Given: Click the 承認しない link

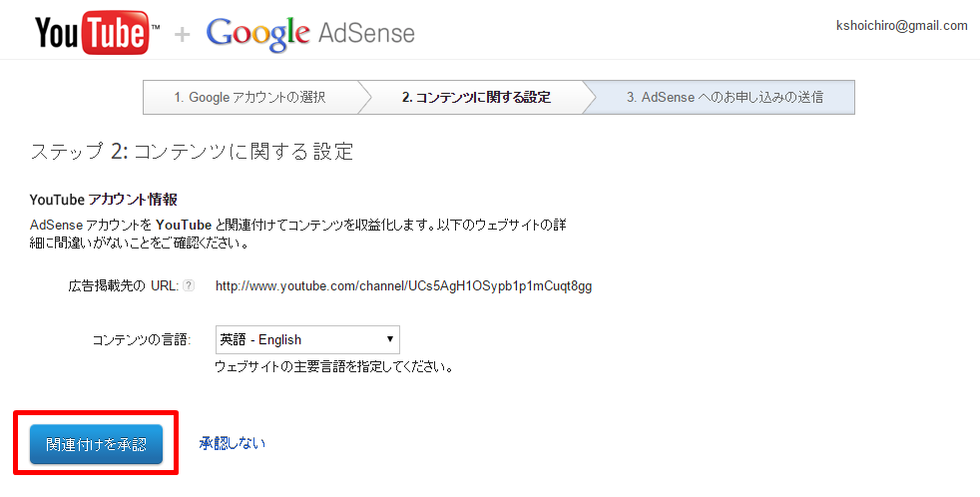Looking at the screenshot, I should [233, 443].
